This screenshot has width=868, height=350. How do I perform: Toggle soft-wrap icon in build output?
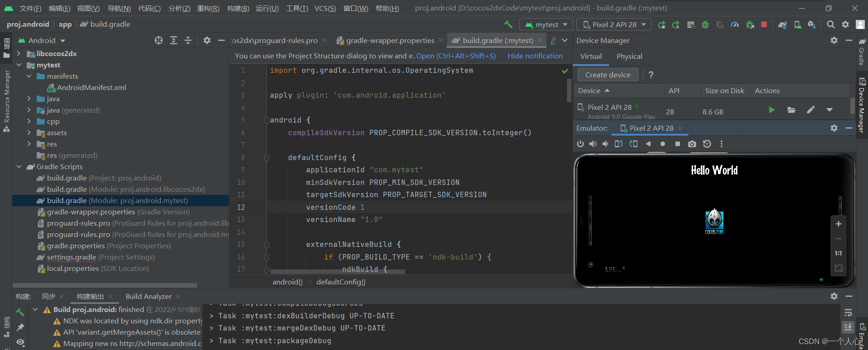(x=848, y=312)
